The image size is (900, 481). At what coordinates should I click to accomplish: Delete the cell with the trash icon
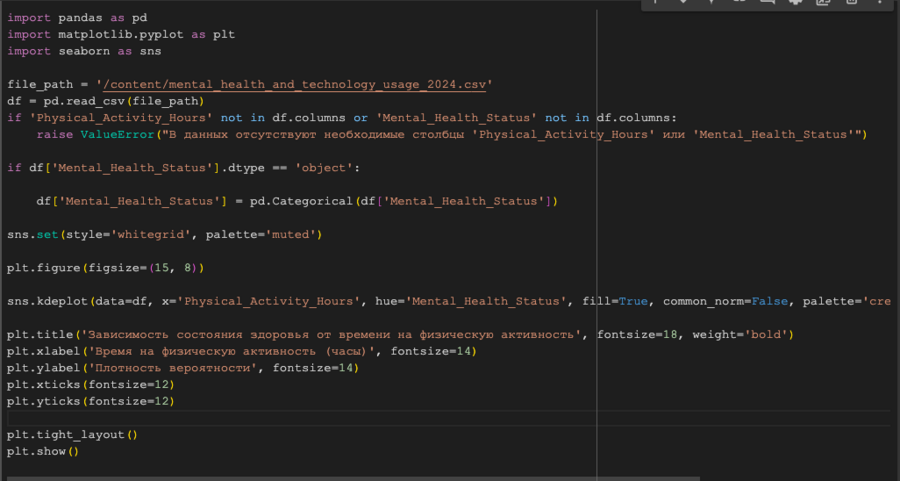click(851, 3)
